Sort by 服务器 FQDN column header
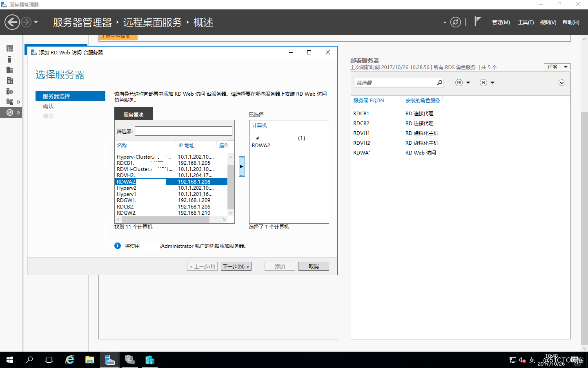The height and width of the screenshot is (368, 588). 369,100
